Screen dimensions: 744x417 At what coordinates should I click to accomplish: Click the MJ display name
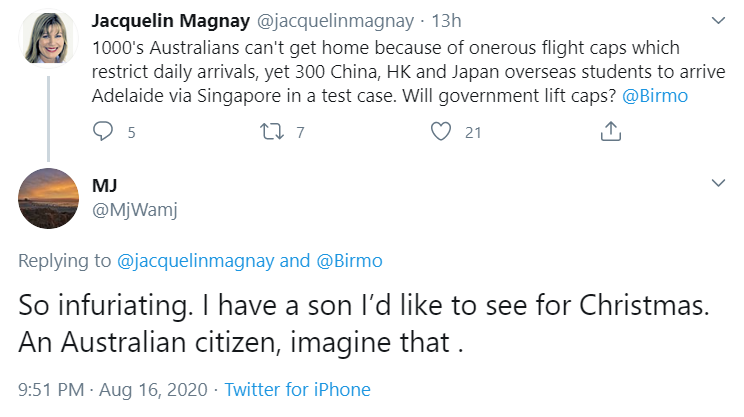click(103, 184)
